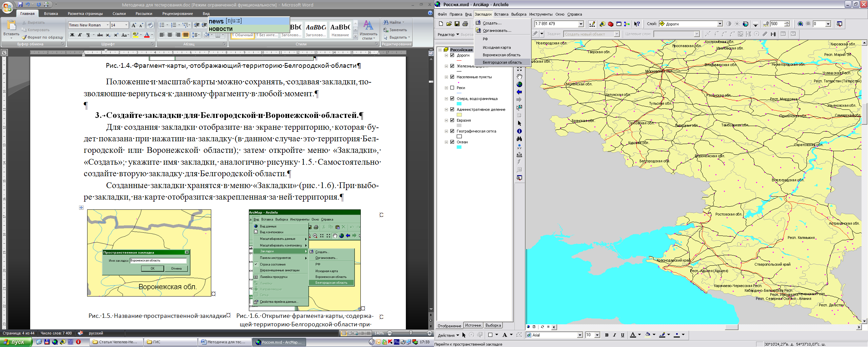The image size is (868, 347).
Task: Click the Full Extent globe icon
Action: pos(519,84)
